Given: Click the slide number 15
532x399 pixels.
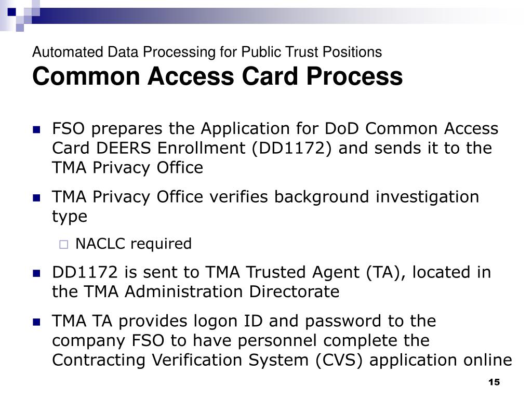Looking at the screenshot, I should pos(494,382).
